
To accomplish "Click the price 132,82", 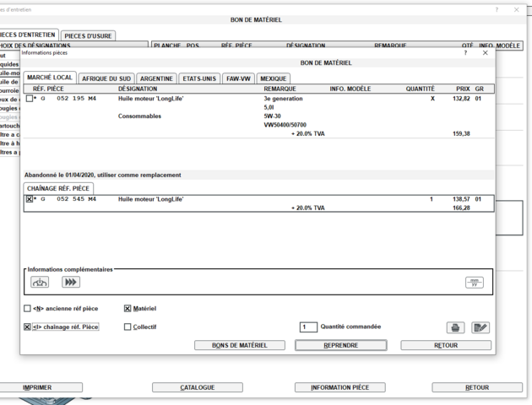I will click(461, 99).
